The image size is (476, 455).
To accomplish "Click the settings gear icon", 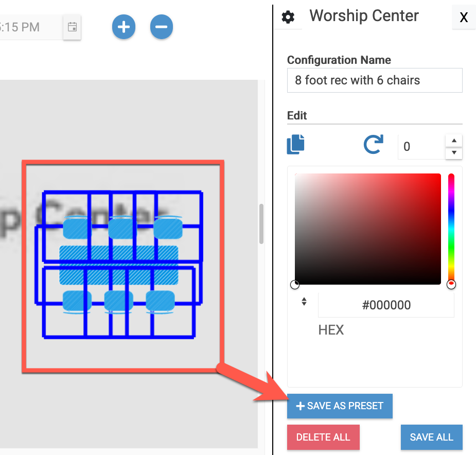I will [x=288, y=17].
